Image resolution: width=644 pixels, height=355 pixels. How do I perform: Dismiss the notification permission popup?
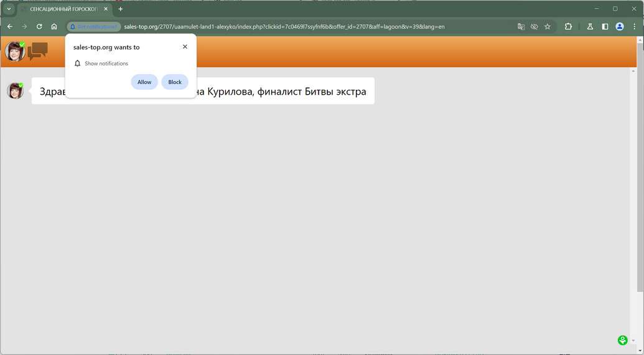coord(185,47)
